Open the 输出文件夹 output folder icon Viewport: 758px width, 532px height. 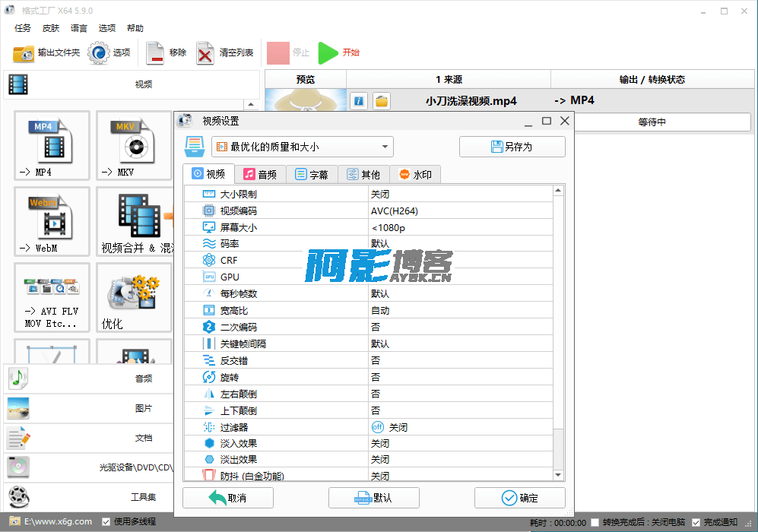tap(24, 52)
